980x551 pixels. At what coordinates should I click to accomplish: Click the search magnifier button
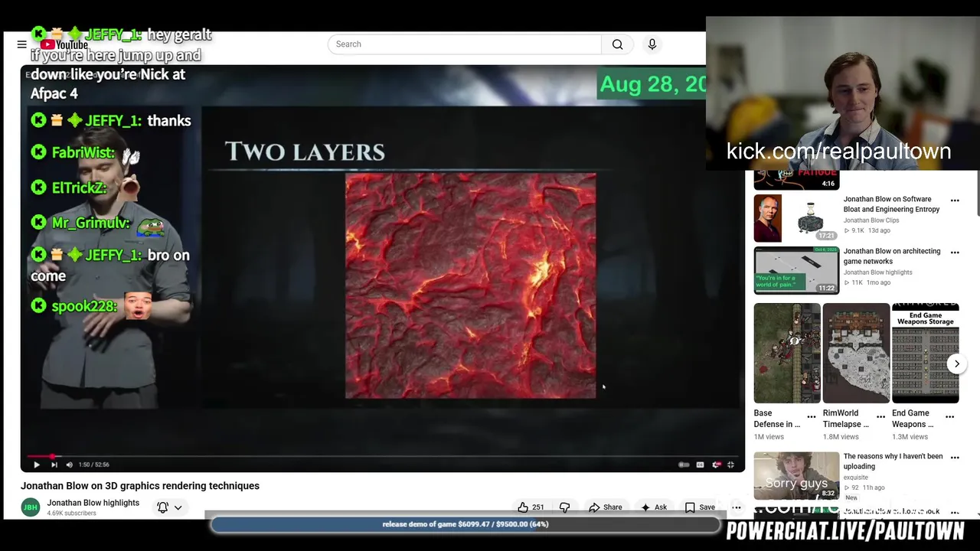click(617, 44)
